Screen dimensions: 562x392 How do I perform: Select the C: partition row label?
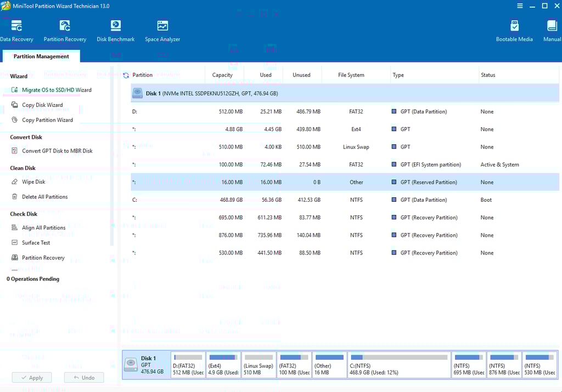[x=135, y=200]
